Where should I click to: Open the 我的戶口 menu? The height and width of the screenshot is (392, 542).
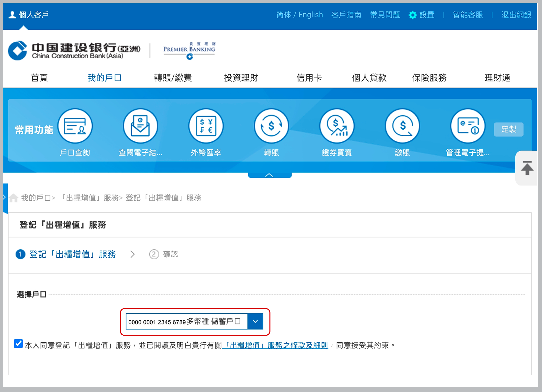coord(104,78)
